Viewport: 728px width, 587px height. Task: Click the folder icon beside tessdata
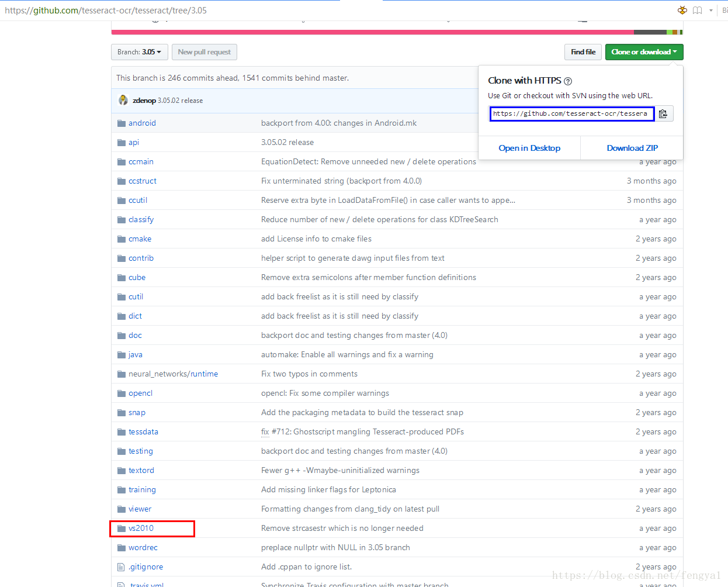[122, 432]
